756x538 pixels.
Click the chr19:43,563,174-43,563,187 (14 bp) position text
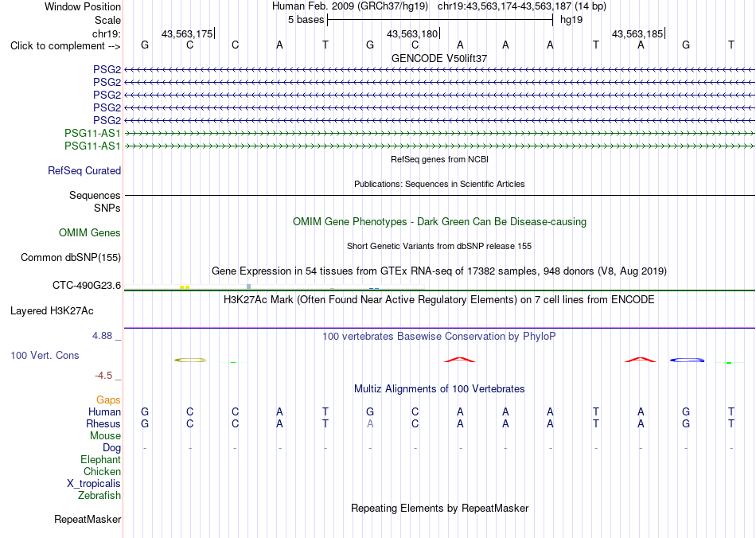[522, 6]
